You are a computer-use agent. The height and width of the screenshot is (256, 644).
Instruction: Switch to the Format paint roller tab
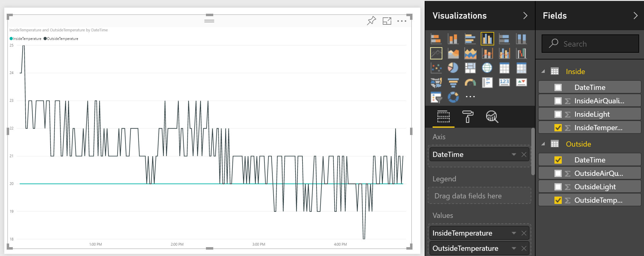pyautogui.click(x=468, y=117)
